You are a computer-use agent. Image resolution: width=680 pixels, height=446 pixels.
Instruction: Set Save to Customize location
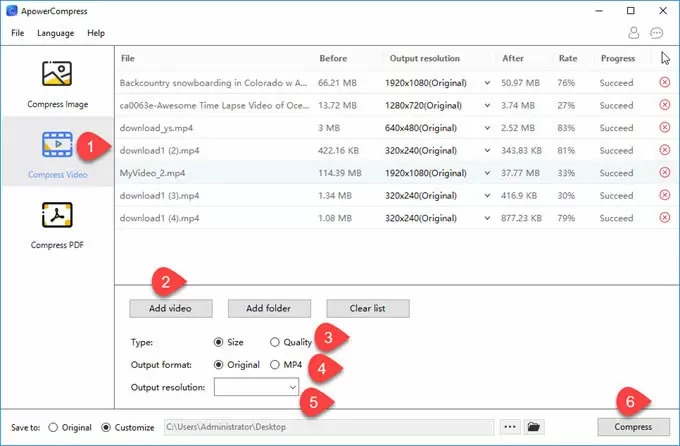[106, 427]
